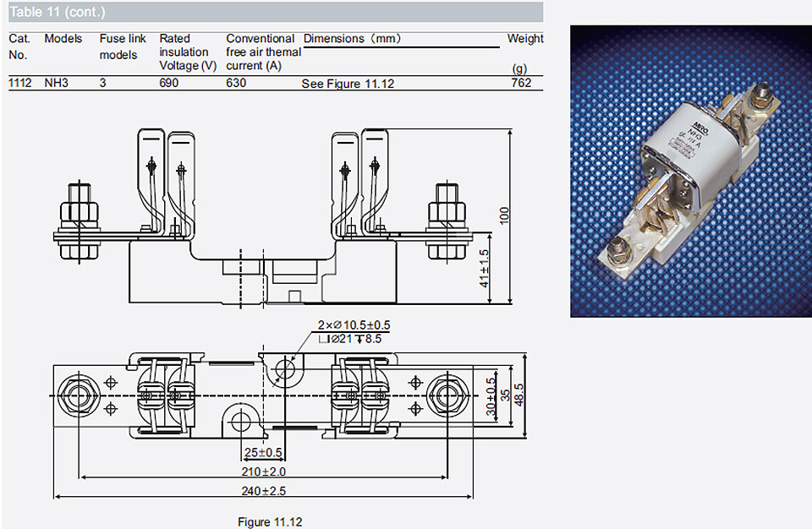Click the "Ø21" counterbore depth 8.5 callout

pyautogui.click(x=350, y=339)
